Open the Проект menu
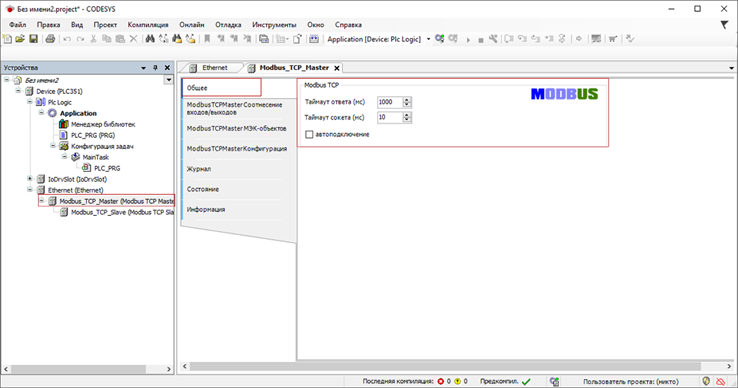 pos(105,25)
